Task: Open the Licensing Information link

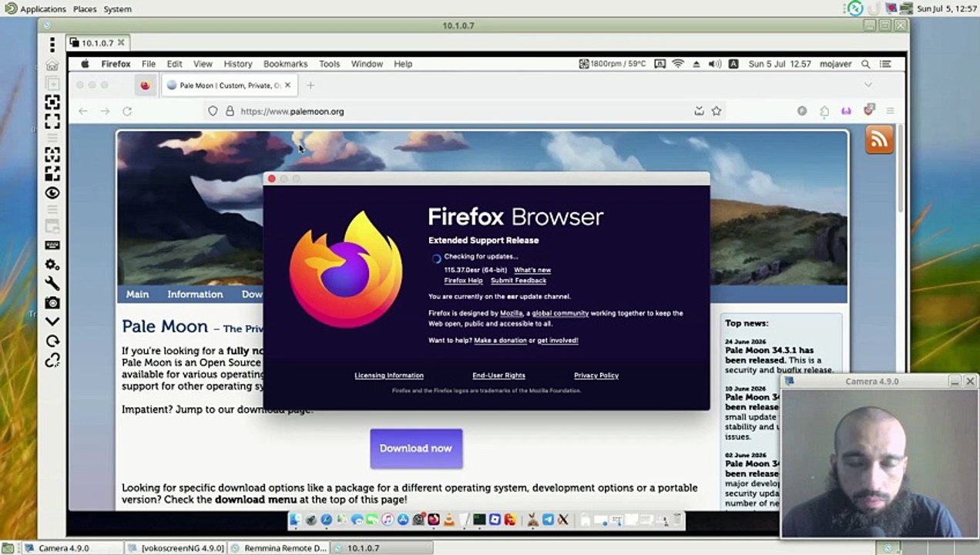Action: click(x=389, y=375)
